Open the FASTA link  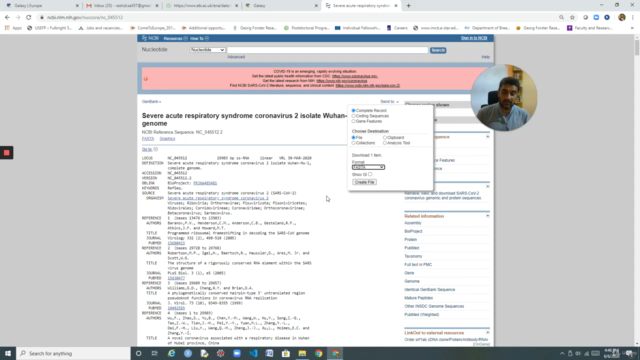click(x=148, y=139)
